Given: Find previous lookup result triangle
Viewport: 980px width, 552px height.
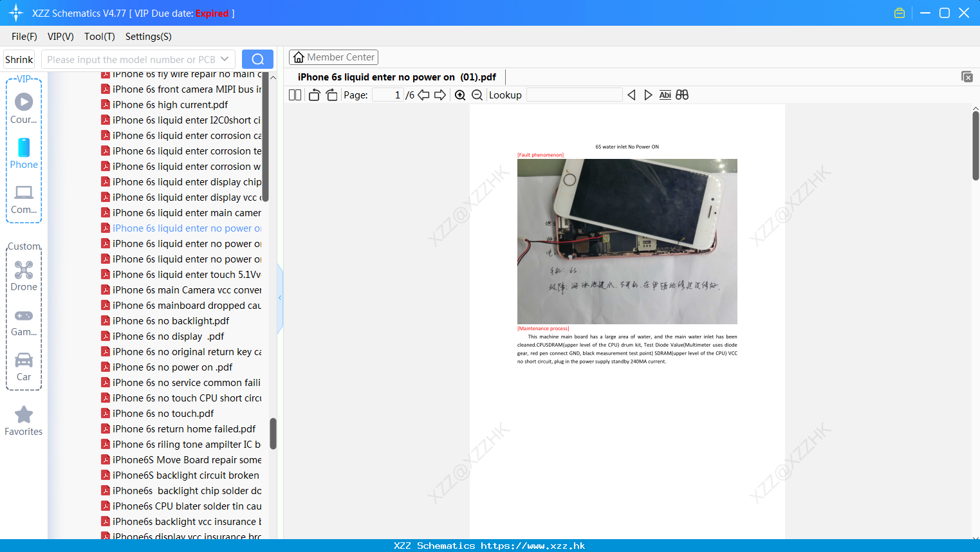Looking at the screenshot, I should (x=631, y=95).
